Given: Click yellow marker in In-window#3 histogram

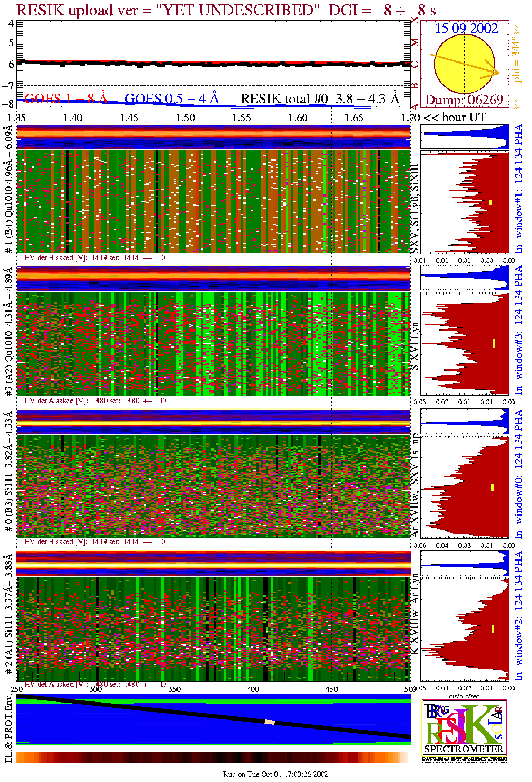Looking at the screenshot, I should tap(493, 343).
